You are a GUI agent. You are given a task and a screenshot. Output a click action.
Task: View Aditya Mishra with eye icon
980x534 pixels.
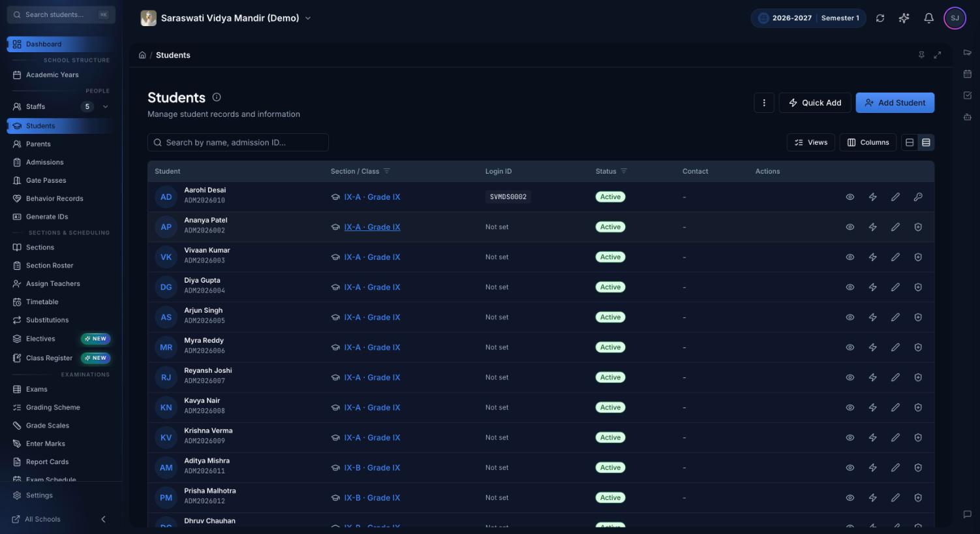click(x=850, y=467)
